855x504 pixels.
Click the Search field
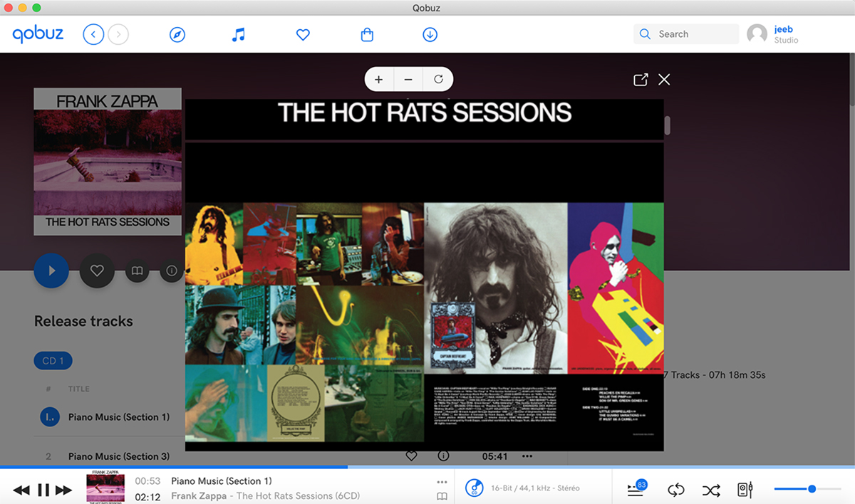(686, 34)
